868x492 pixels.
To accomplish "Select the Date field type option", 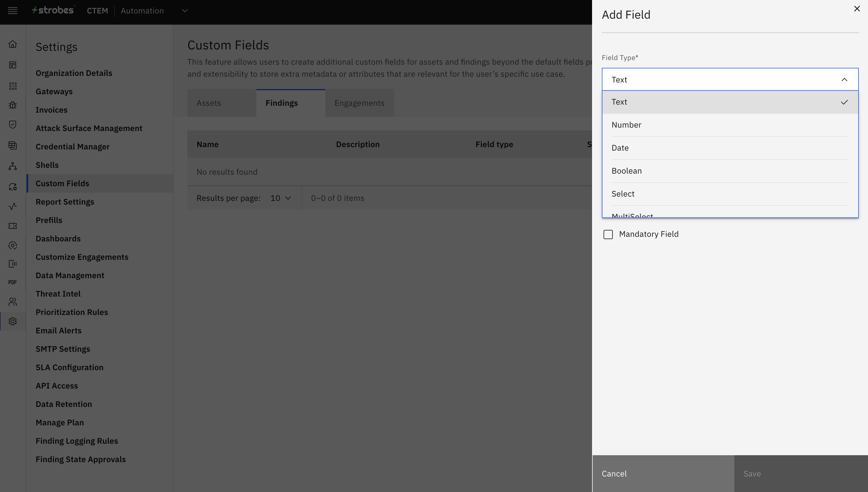I will [620, 148].
